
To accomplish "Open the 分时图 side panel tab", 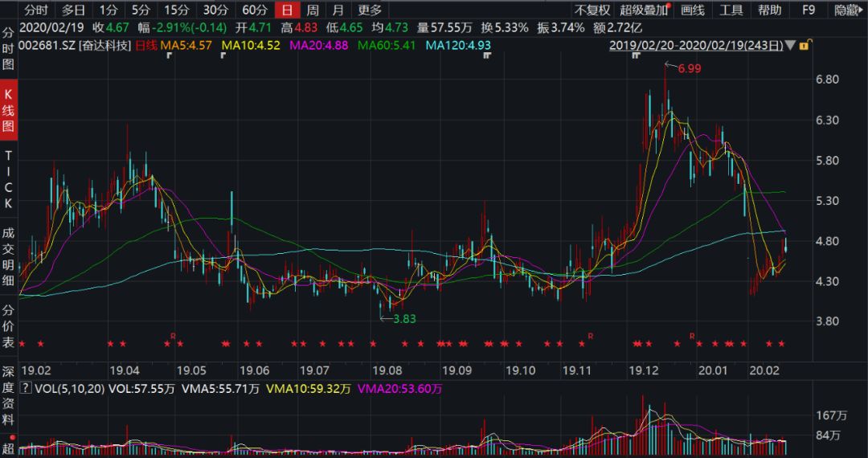I will coord(8,49).
